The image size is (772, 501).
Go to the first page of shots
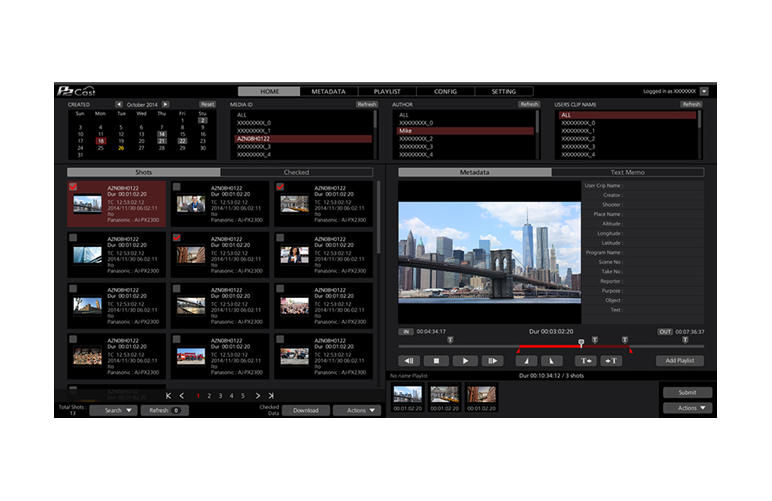coord(168,396)
